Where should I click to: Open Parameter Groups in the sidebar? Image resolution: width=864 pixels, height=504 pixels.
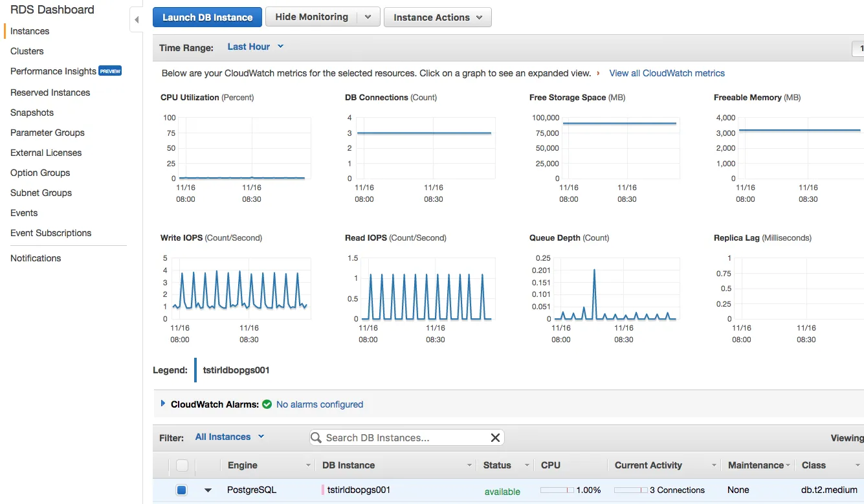coord(47,133)
